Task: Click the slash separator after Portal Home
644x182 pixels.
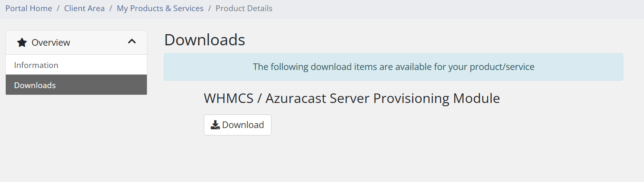Action: [x=58, y=8]
